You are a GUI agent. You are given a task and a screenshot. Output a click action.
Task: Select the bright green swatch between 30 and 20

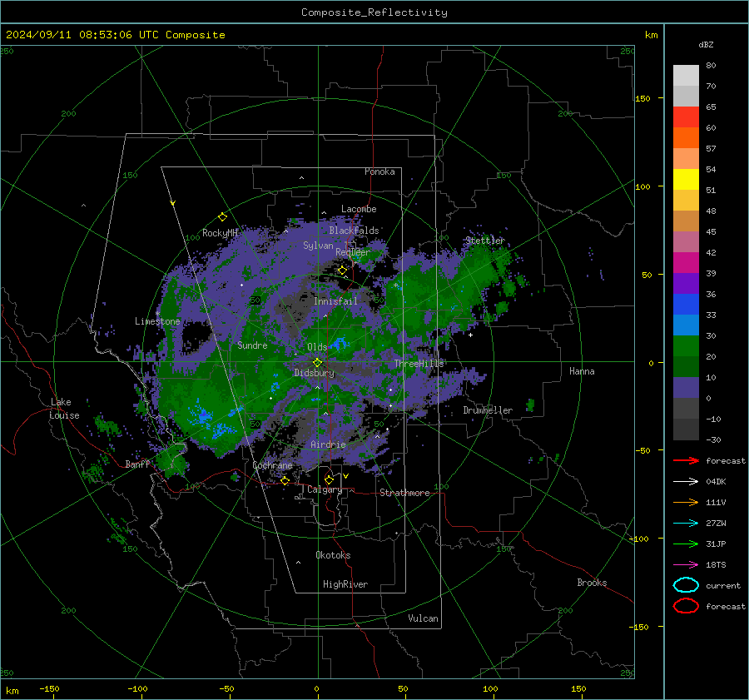click(686, 346)
